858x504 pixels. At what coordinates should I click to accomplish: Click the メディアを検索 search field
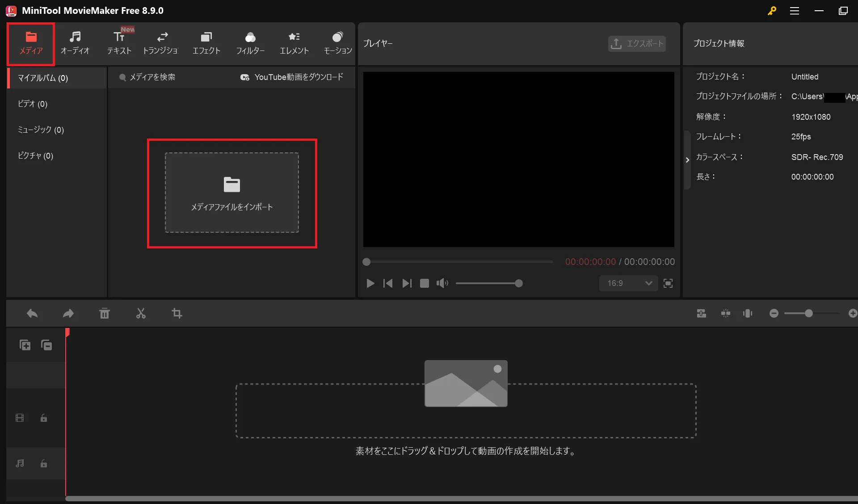point(152,77)
